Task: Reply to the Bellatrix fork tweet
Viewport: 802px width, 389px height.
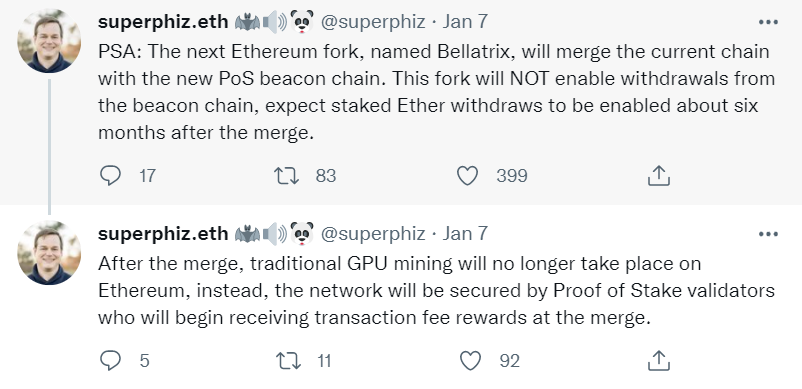Action: pos(110,176)
